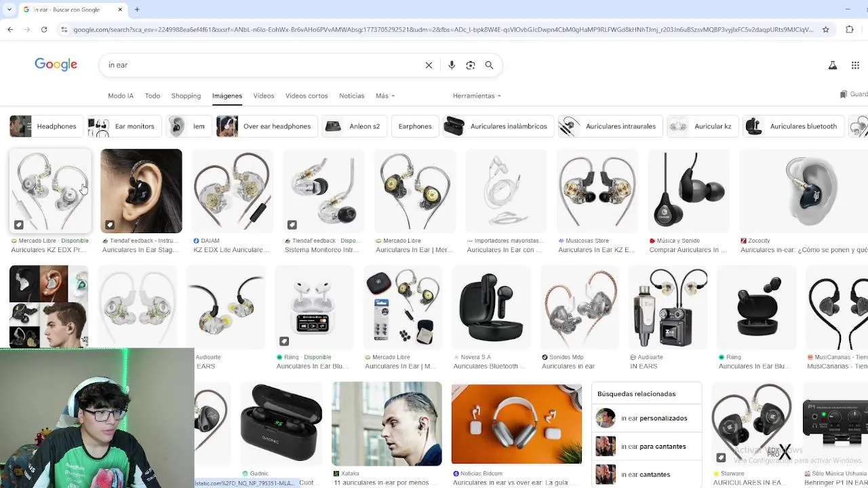868x488 pixels.
Task: Open the Guardados bookmark icon
Action: pyautogui.click(x=844, y=94)
